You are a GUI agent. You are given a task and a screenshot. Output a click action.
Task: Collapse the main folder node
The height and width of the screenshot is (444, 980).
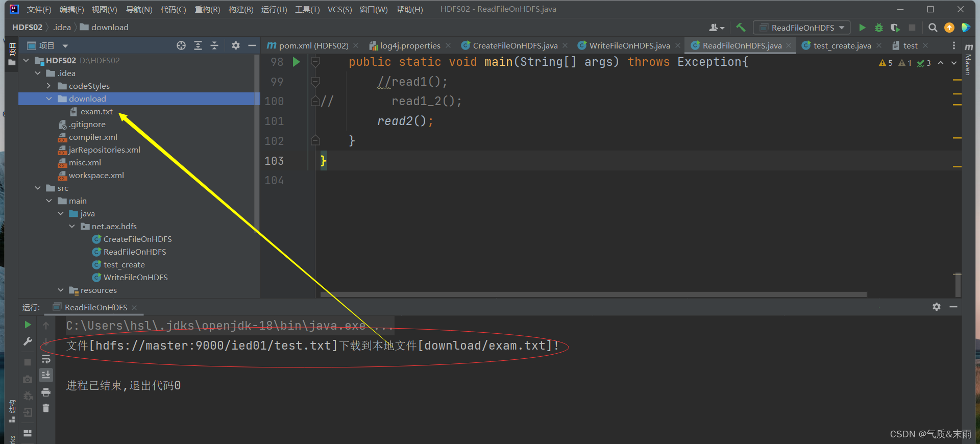(x=49, y=201)
